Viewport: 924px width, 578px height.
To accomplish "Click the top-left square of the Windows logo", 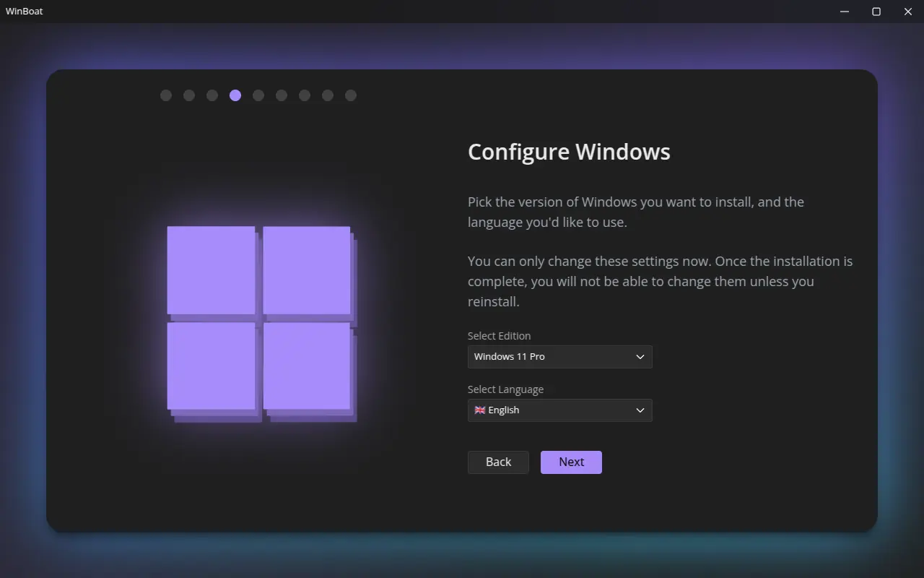I will click(x=211, y=271).
